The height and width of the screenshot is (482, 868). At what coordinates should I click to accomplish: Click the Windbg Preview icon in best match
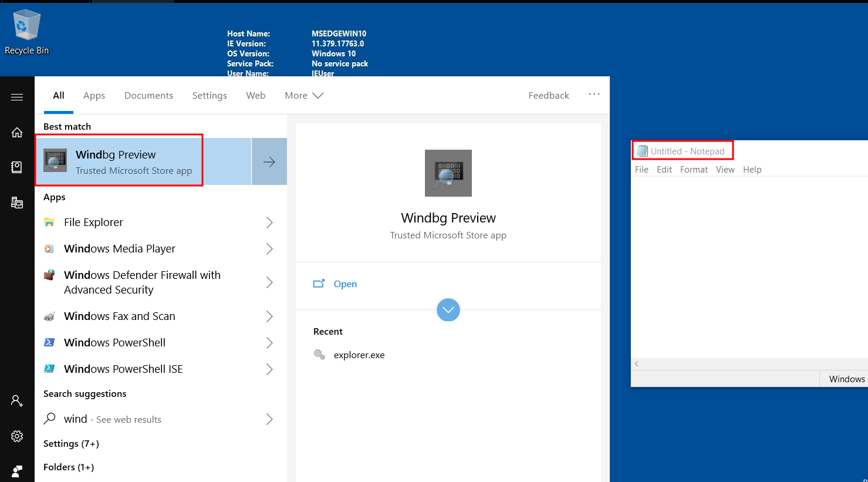pyautogui.click(x=55, y=161)
